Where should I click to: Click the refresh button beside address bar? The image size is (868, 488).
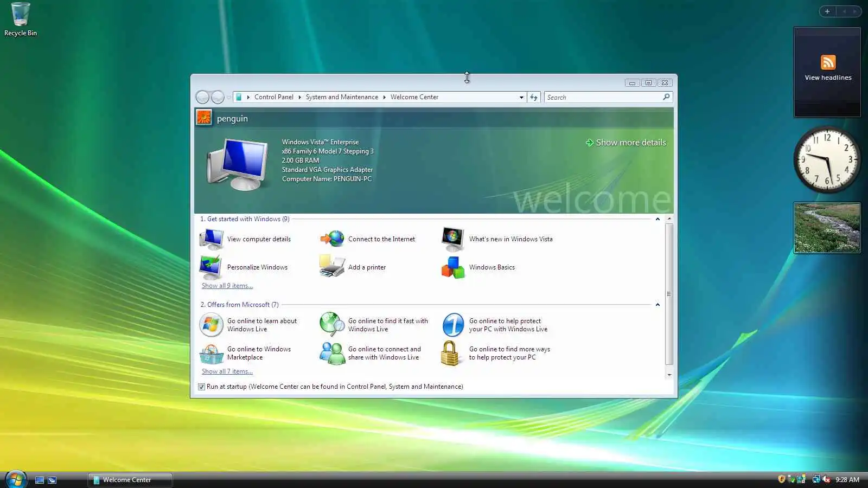click(534, 97)
